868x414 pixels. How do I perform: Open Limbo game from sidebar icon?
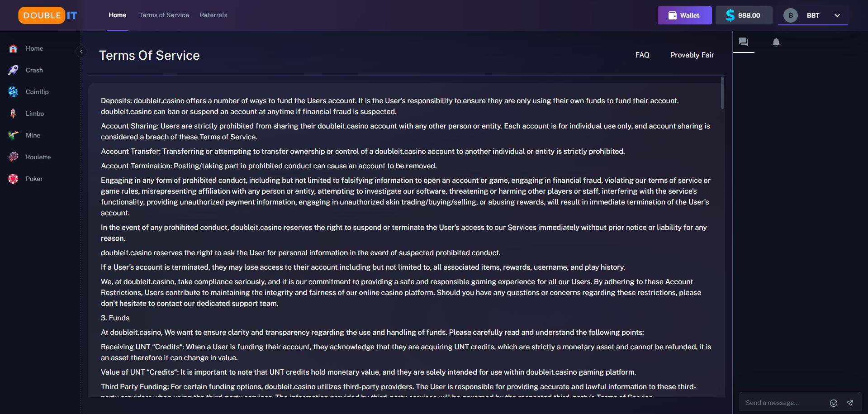[x=13, y=114]
